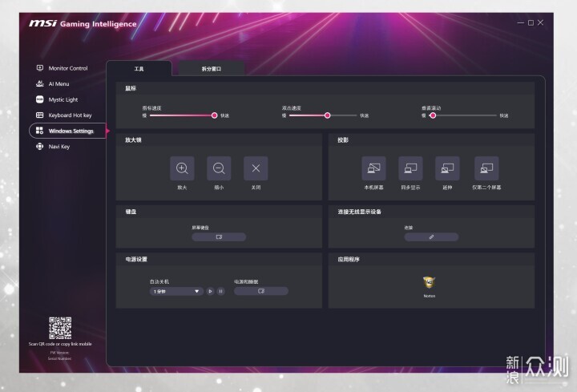Image resolution: width=577 pixels, height=392 pixels.
Task: Open auto shutdown time dropdown
Action: click(x=176, y=291)
